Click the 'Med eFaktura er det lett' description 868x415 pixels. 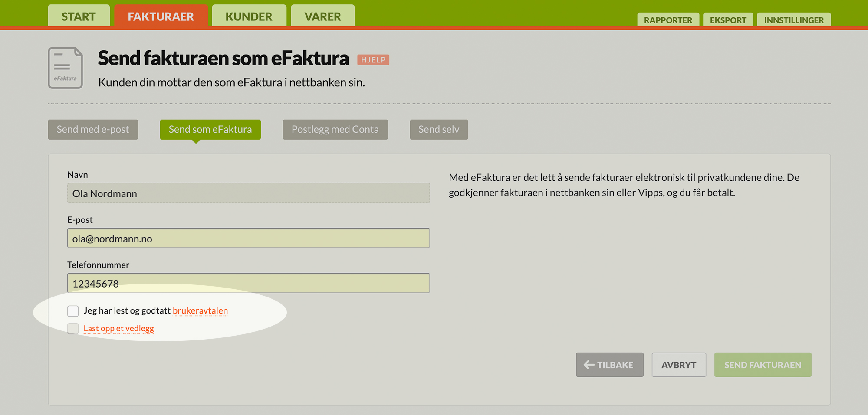coord(624,185)
